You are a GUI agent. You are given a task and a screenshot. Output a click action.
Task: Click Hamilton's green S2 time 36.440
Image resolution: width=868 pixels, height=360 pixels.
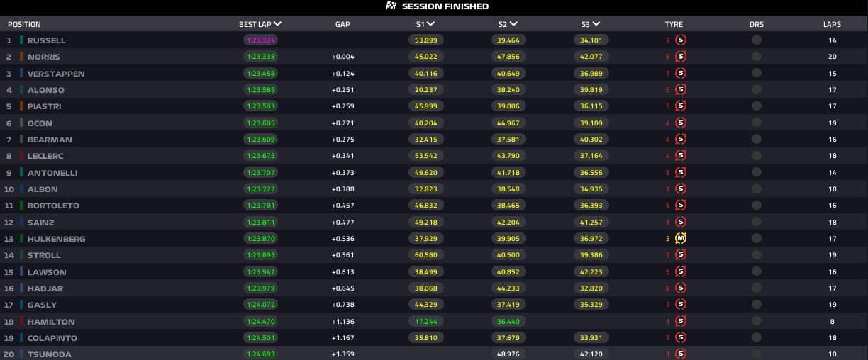click(508, 322)
